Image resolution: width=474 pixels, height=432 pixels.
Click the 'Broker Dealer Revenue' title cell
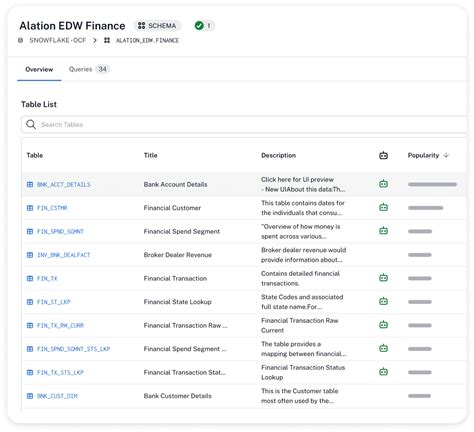178,255
